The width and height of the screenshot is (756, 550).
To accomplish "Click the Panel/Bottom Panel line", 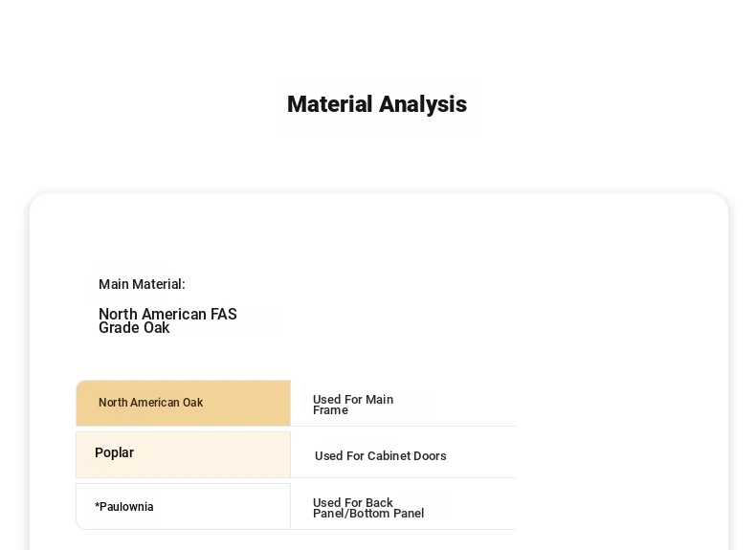I will [x=368, y=514].
